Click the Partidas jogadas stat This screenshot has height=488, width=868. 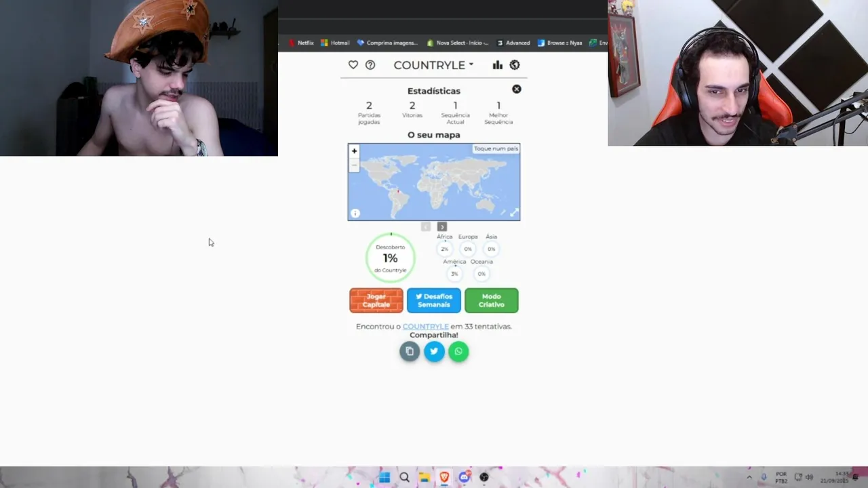369,113
